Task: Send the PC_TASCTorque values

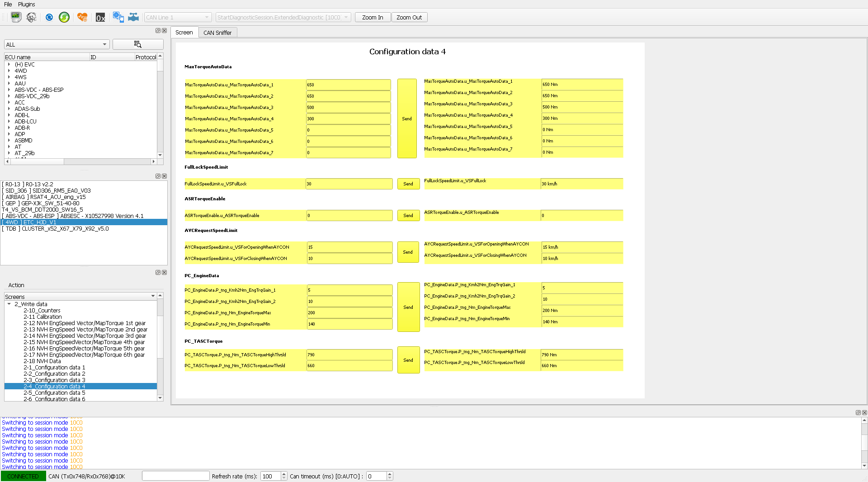Action: (408, 360)
